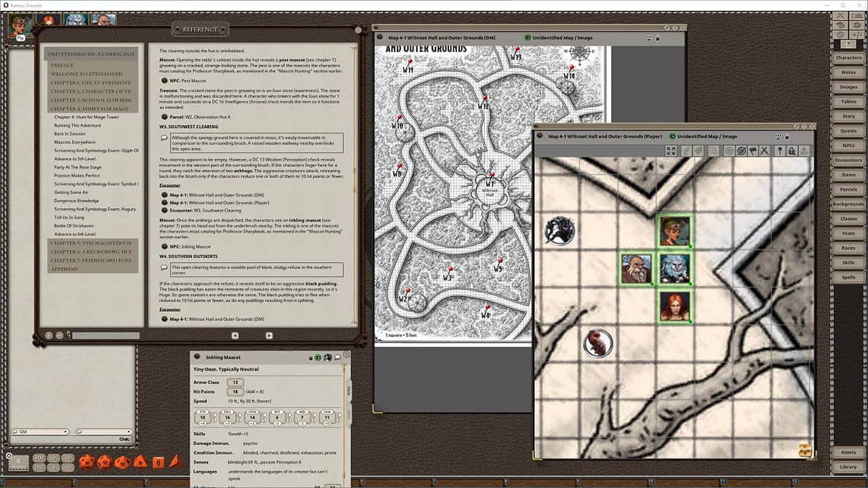Open the Library panel in the sidebar

click(x=848, y=466)
